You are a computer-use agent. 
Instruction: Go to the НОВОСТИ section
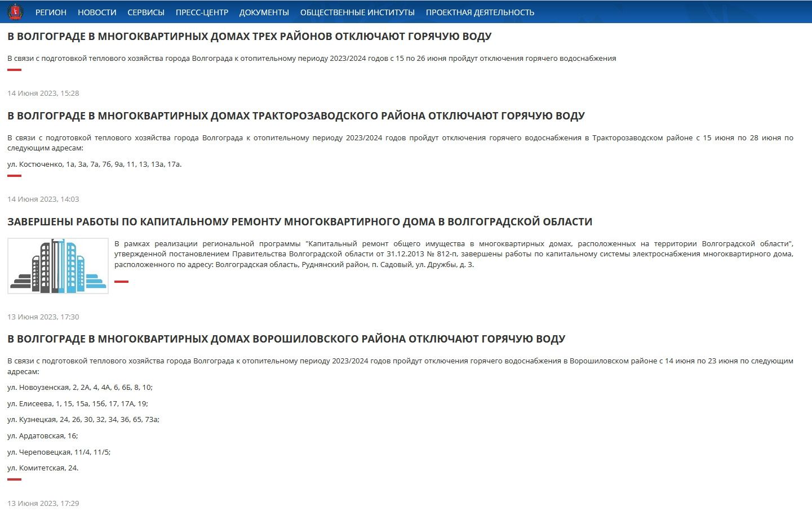(97, 12)
